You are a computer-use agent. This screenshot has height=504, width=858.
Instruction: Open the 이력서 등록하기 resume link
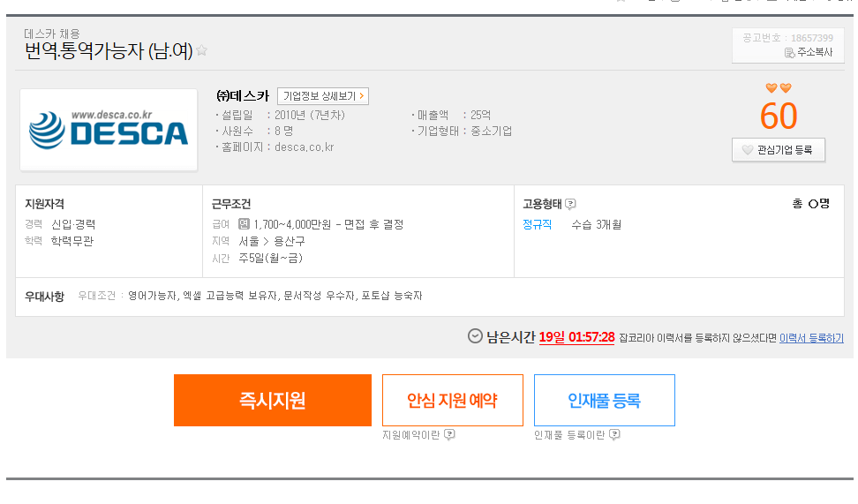click(811, 338)
